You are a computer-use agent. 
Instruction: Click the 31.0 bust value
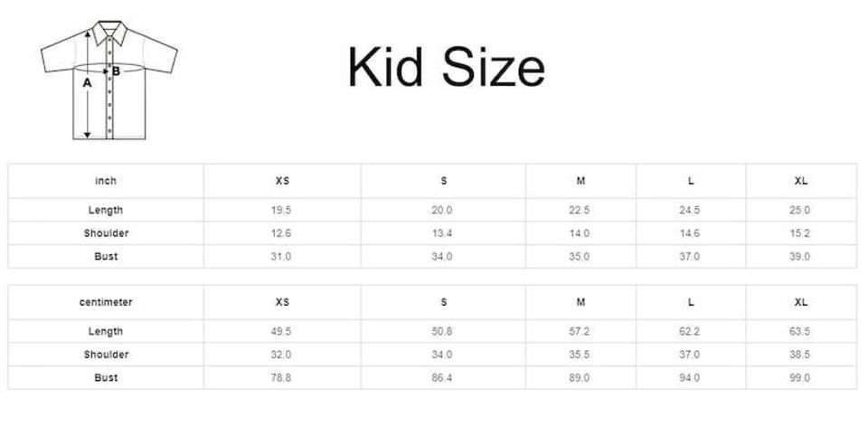(x=282, y=257)
